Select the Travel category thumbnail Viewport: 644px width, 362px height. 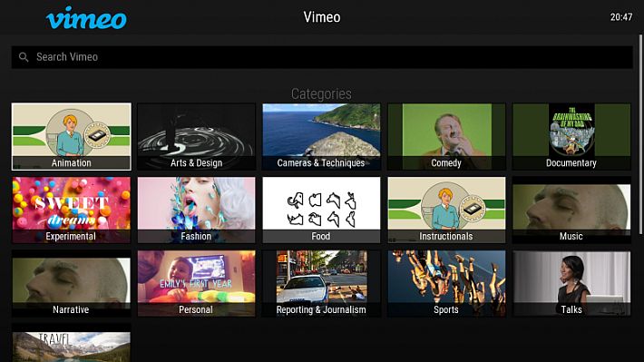tap(72, 343)
